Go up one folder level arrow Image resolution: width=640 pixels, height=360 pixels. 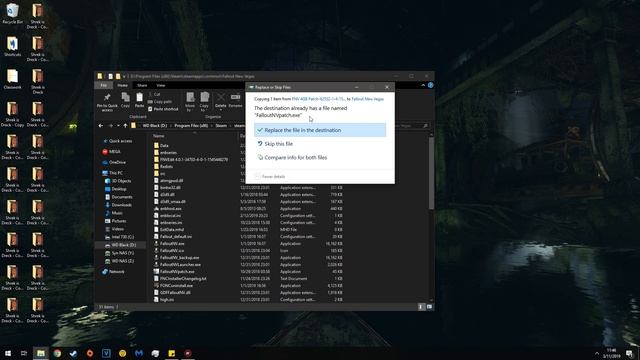tap(125, 126)
